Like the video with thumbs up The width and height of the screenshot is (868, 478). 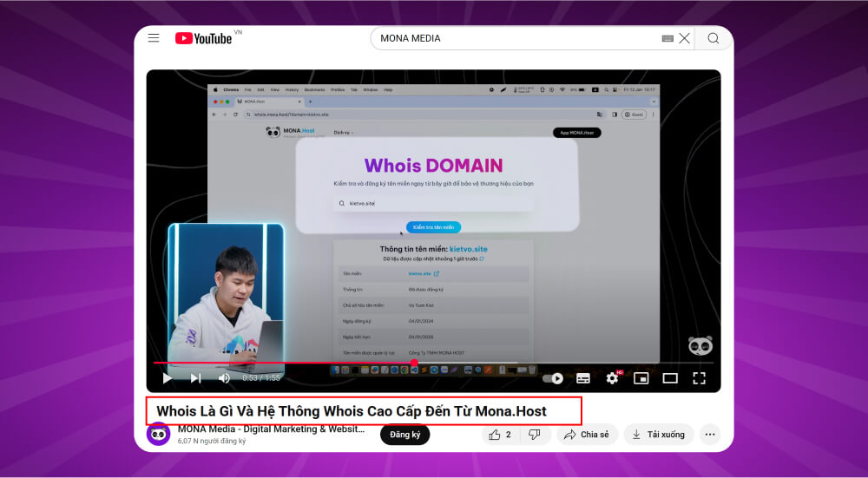coord(501,435)
